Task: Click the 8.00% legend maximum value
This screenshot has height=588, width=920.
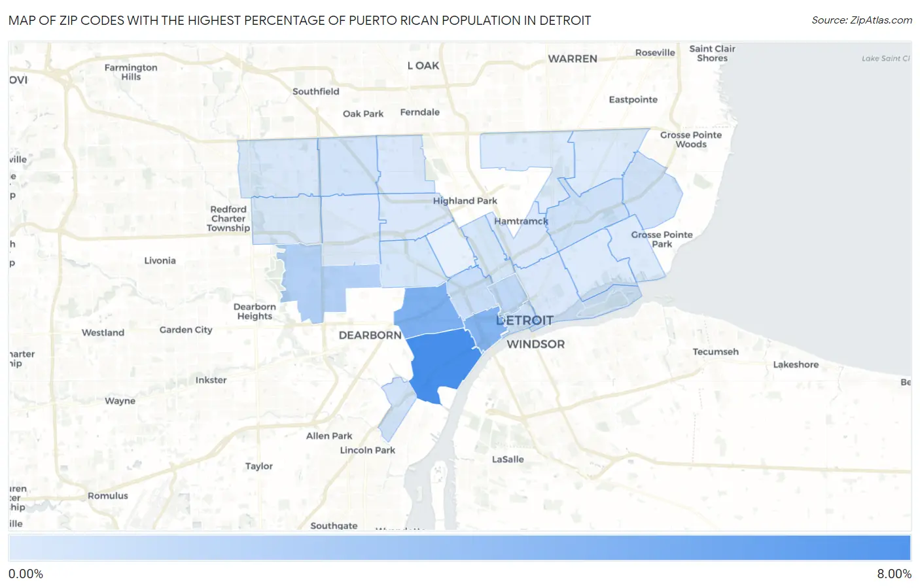Action: click(x=894, y=574)
